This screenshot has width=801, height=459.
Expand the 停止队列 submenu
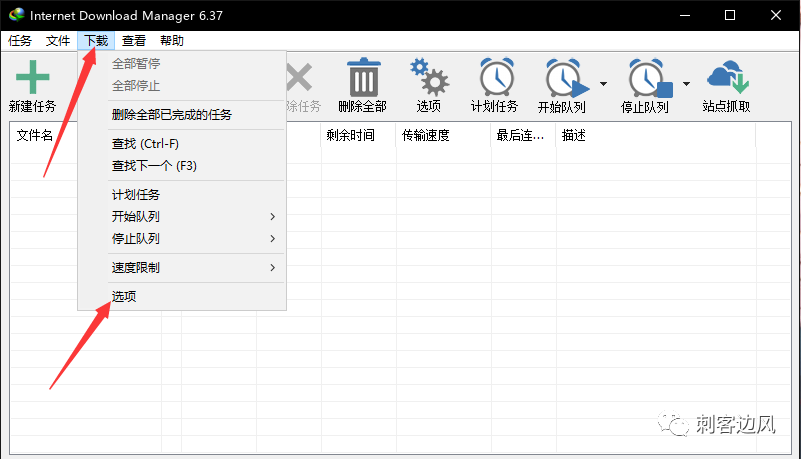pos(182,238)
